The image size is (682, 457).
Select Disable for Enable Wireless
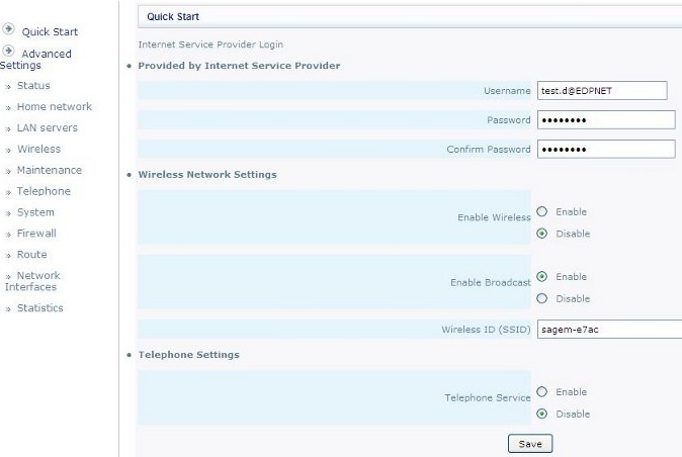point(542,234)
